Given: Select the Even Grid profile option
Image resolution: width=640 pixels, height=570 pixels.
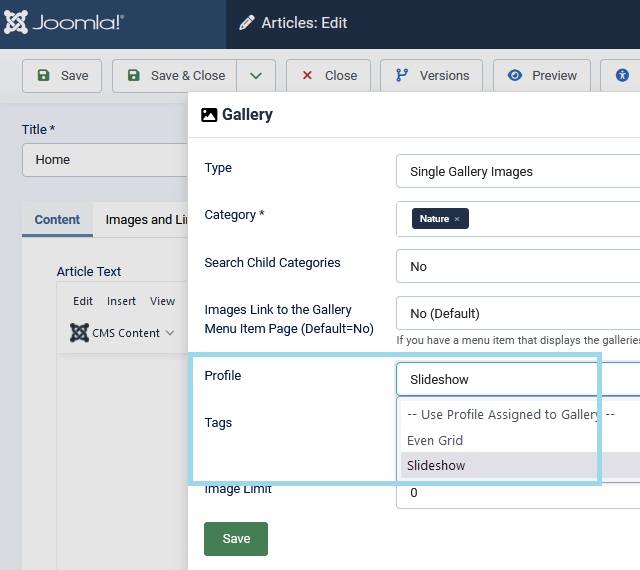Looking at the screenshot, I should pos(435,440).
